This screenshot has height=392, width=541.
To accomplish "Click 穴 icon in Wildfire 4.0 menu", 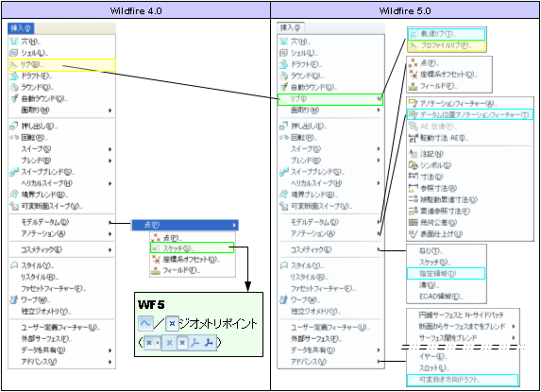I will click(x=14, y=42).
